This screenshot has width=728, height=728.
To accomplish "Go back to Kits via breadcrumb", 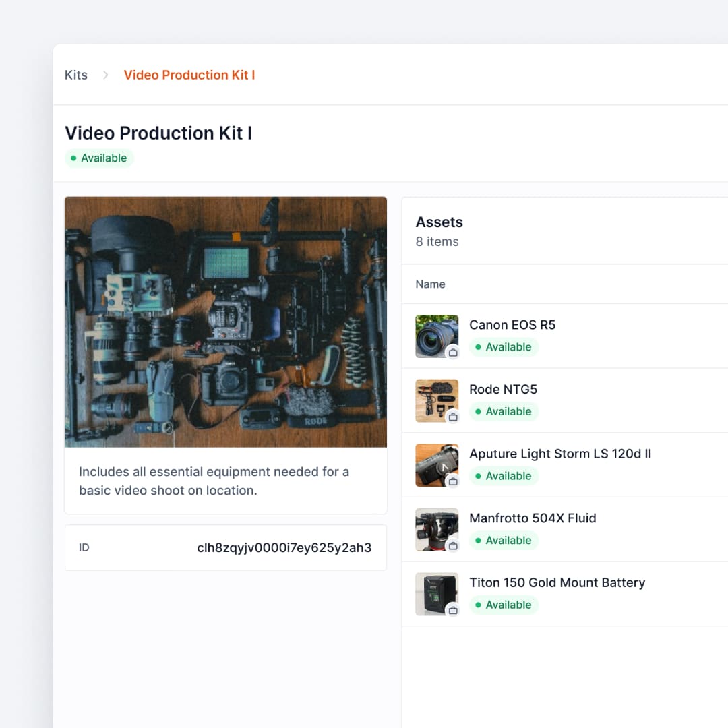I will (x=76, y=75).
